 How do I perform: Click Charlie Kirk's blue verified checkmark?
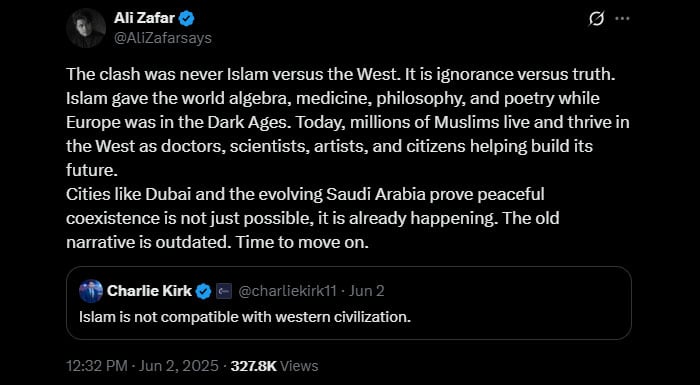[x=204, y=291]
